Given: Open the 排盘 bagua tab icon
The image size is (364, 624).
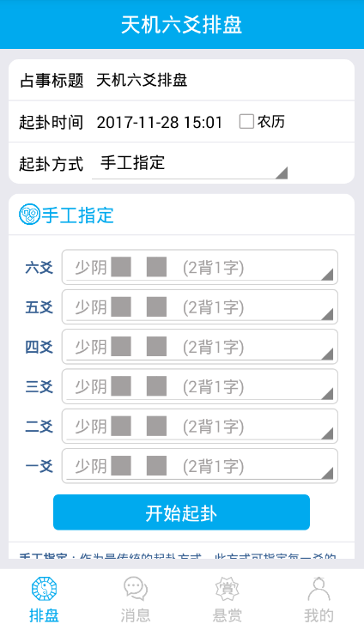Looking at the screenshot, I should [44, 589].
